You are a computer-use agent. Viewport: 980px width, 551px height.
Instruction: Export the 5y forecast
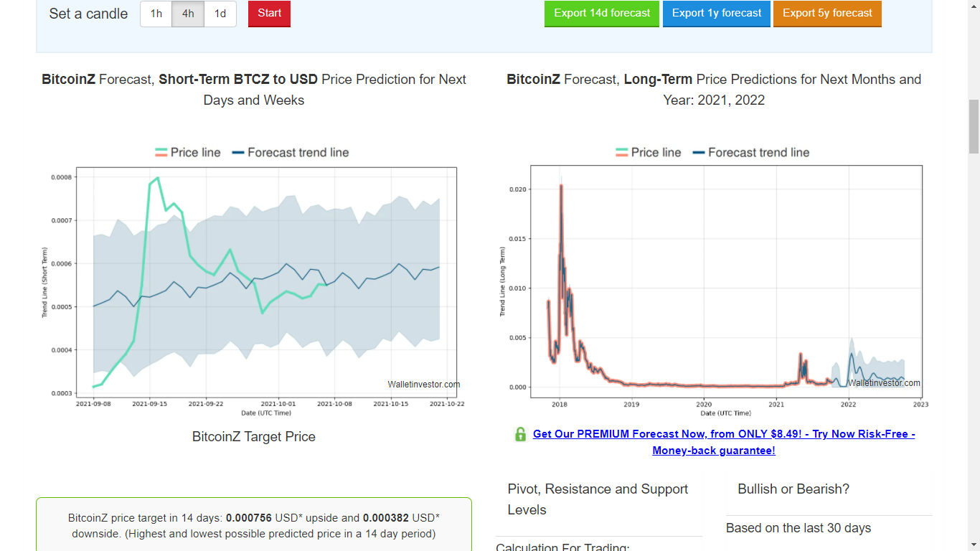point(827,14)
